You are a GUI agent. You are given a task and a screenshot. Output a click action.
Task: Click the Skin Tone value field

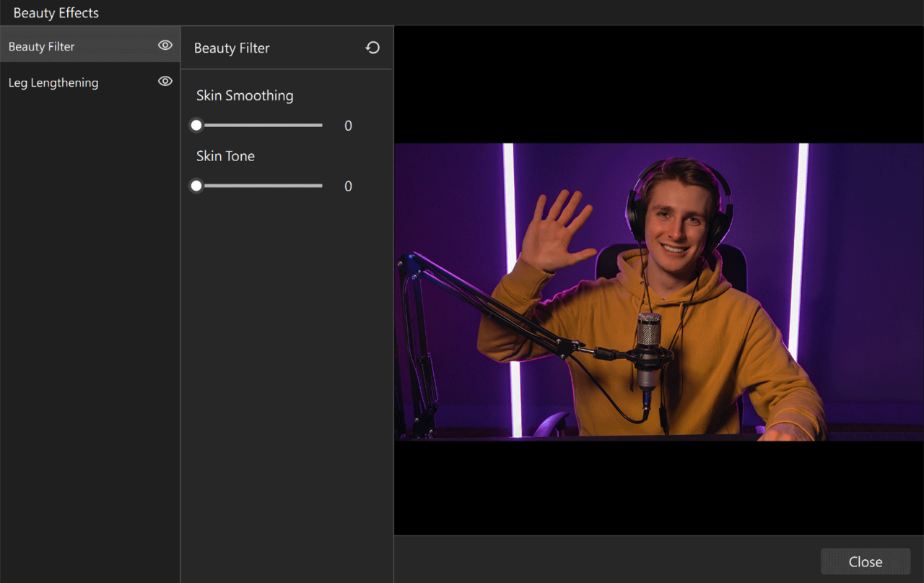point(348,187)
